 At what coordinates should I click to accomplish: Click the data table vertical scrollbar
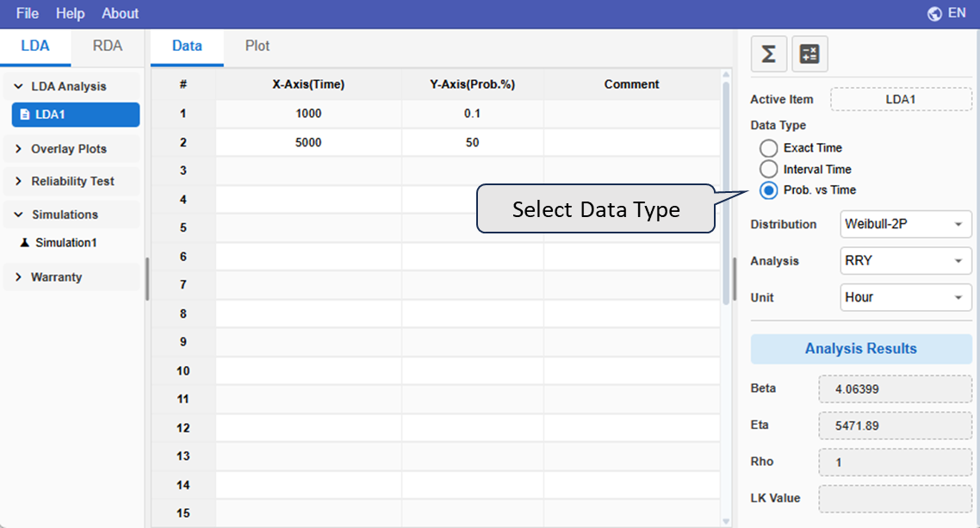click(x=726, y=194)
